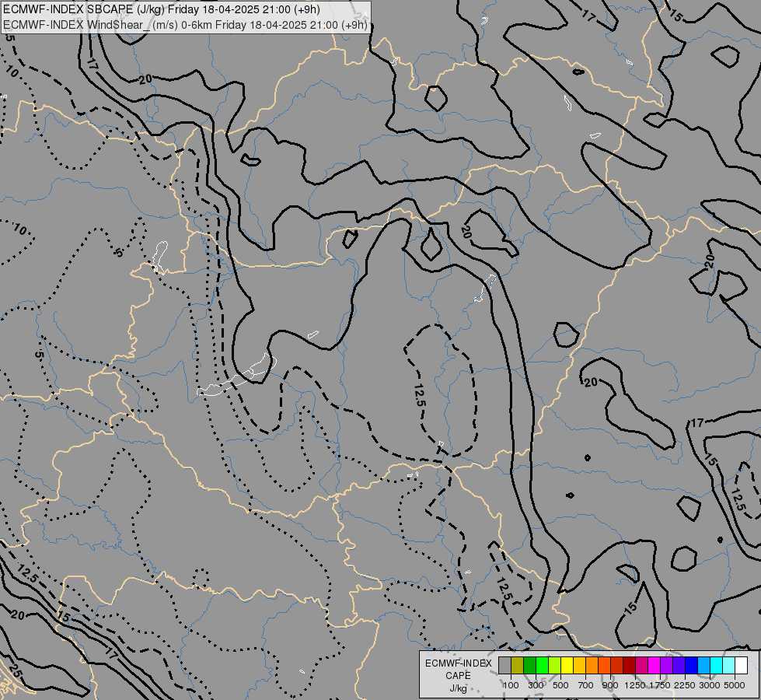The width and height of the screenshot is (761, 700).
Task: Click the ECMWF-INDEX text inside the legend
Action: pyautogui.click(x=459, y=663)
